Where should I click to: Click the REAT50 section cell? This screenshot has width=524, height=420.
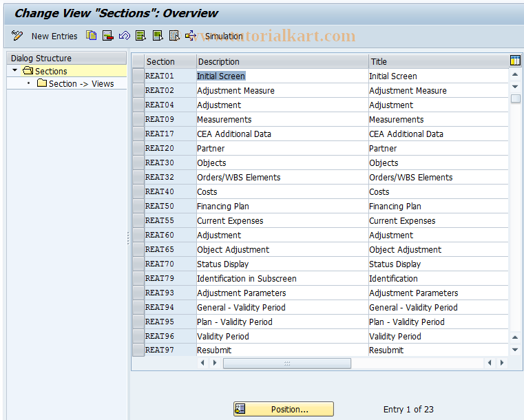click(170, 206)
